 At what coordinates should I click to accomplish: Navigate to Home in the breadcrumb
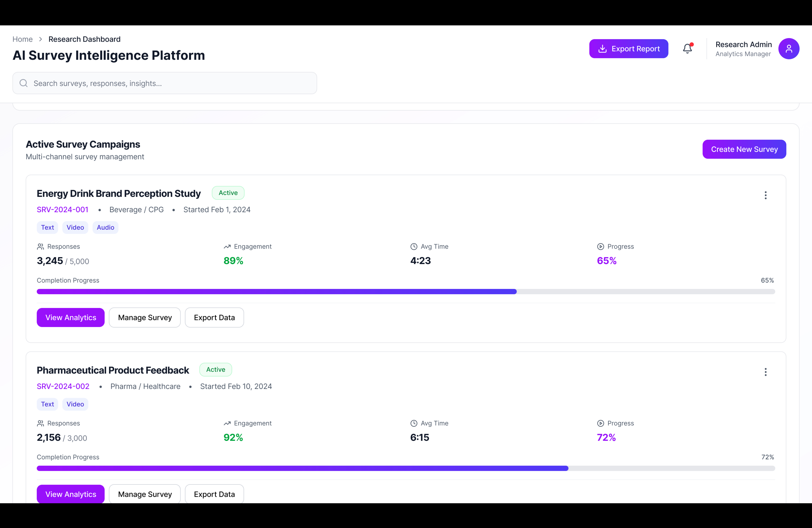[22, 39]
